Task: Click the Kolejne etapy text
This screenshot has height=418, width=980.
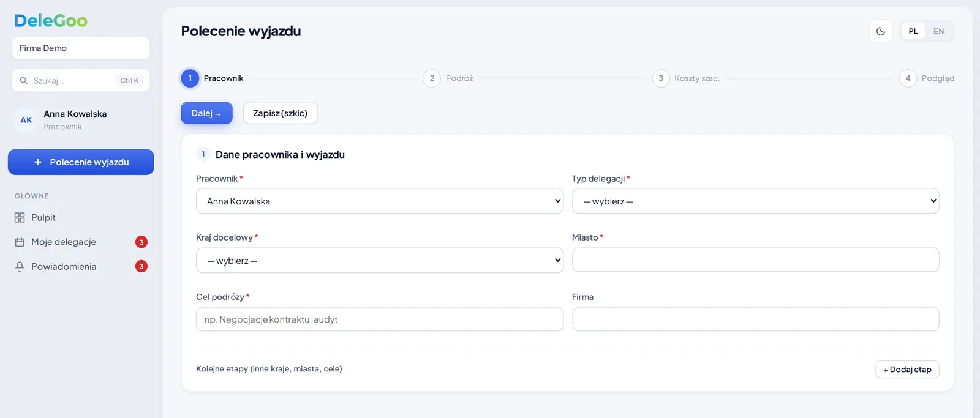Action: pos(269,369)
